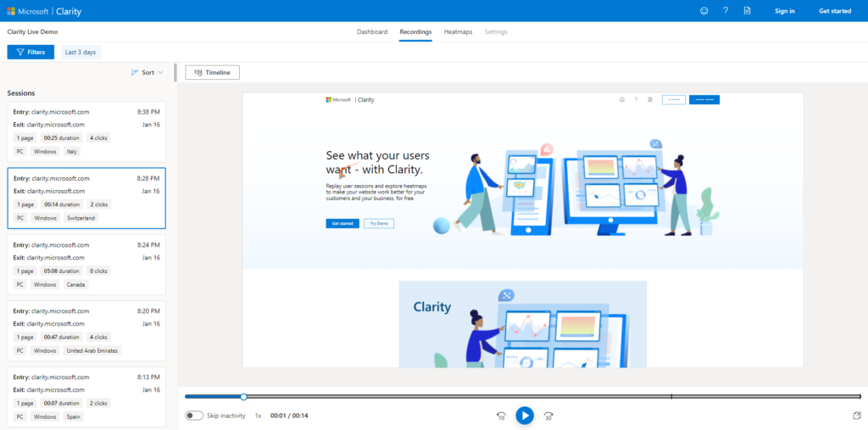This screenshot has width=868, height=430.
Task: Open the Sort dropdown
Action: point(147,72)
